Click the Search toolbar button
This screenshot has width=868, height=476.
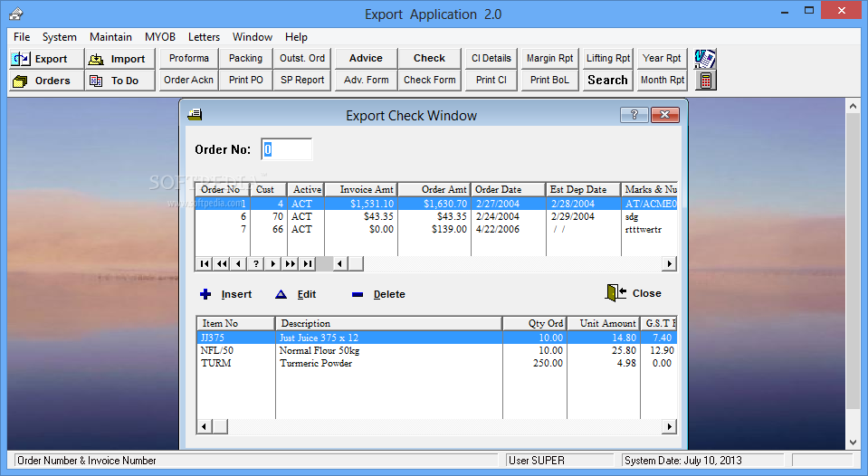[608, 80]
